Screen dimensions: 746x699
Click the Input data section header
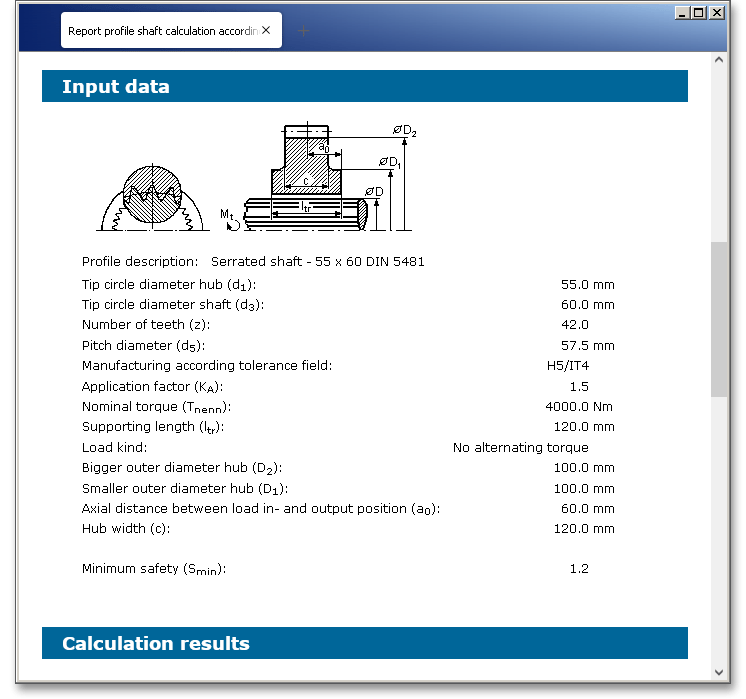[x=364, y=87]
